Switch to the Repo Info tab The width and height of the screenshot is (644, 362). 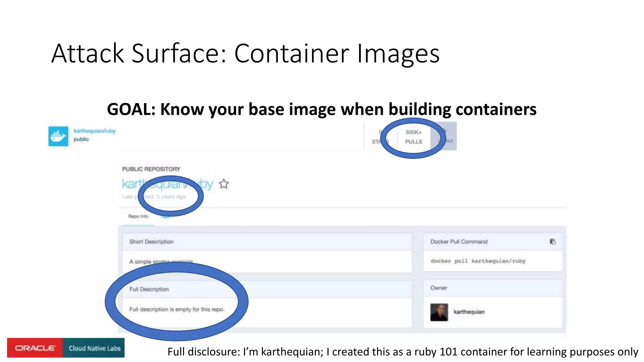[x=138, y=216]
